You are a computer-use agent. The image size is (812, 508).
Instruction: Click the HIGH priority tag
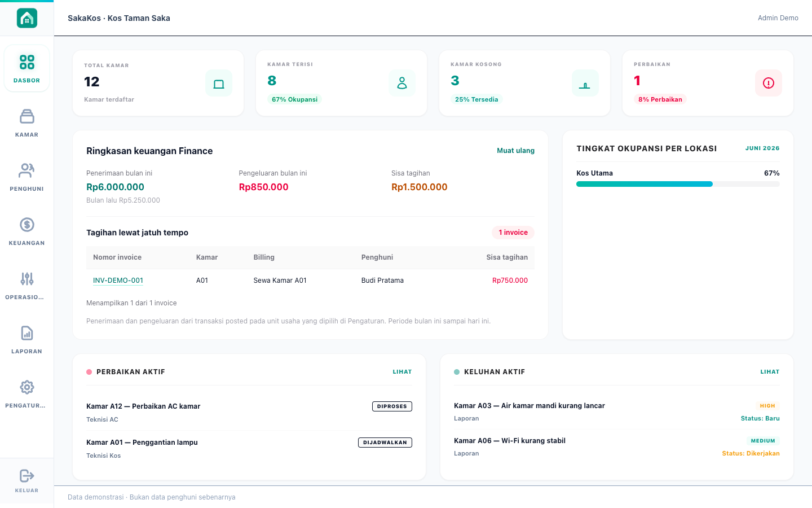pos(767,406)
